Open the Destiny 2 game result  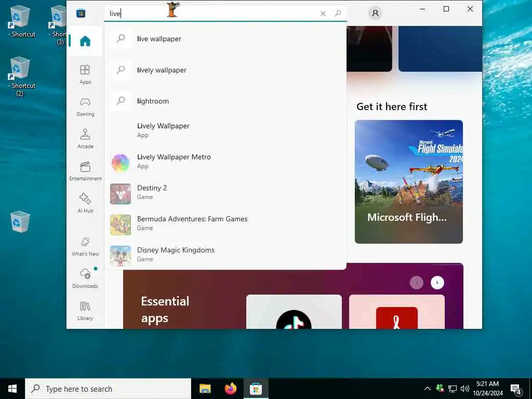[225, 192]
